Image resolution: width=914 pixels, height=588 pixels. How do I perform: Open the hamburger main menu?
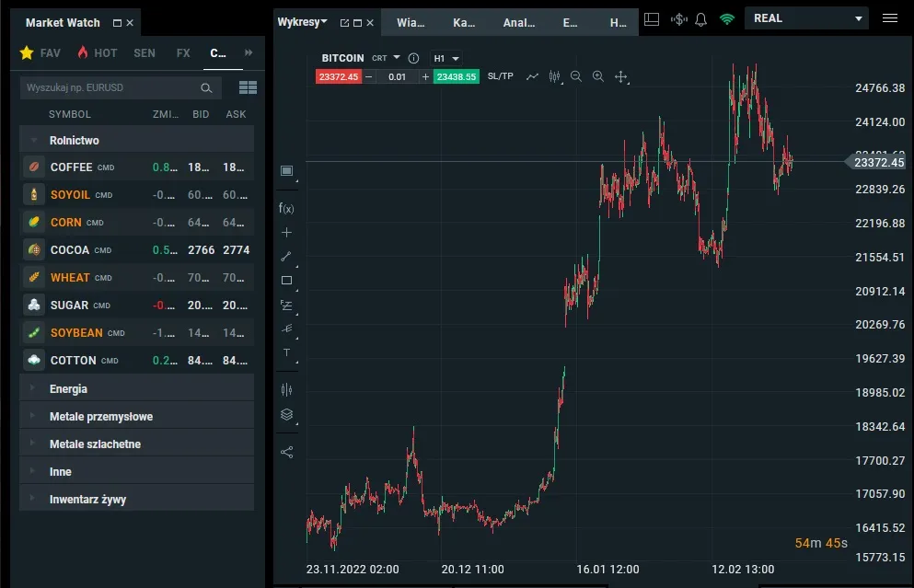889,18
